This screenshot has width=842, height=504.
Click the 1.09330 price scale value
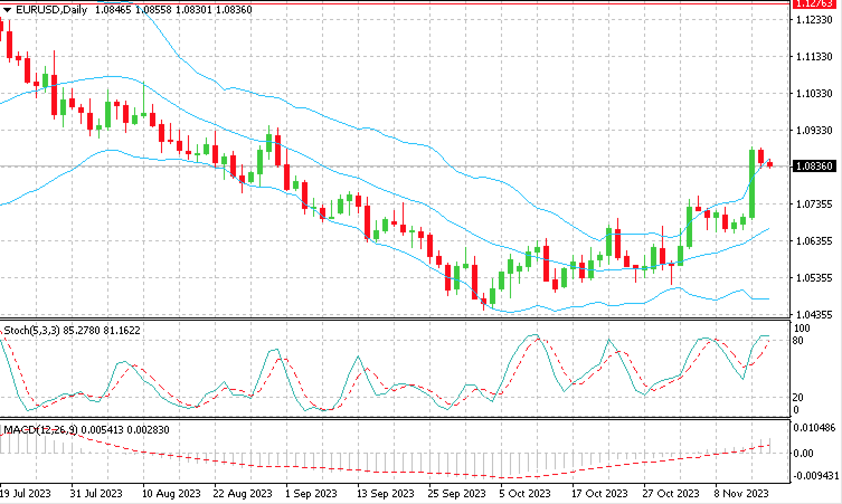[x=814, y=130]
